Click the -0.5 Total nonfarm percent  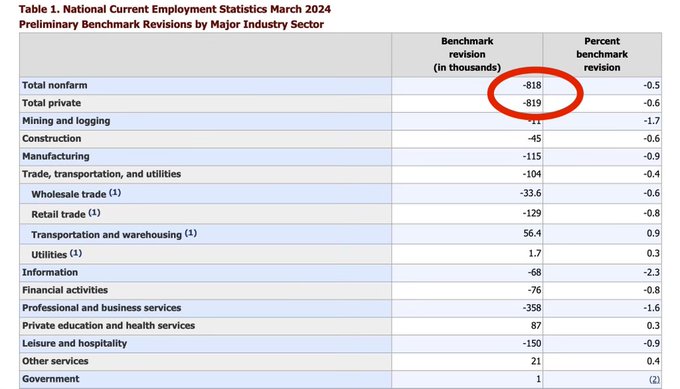651,85
